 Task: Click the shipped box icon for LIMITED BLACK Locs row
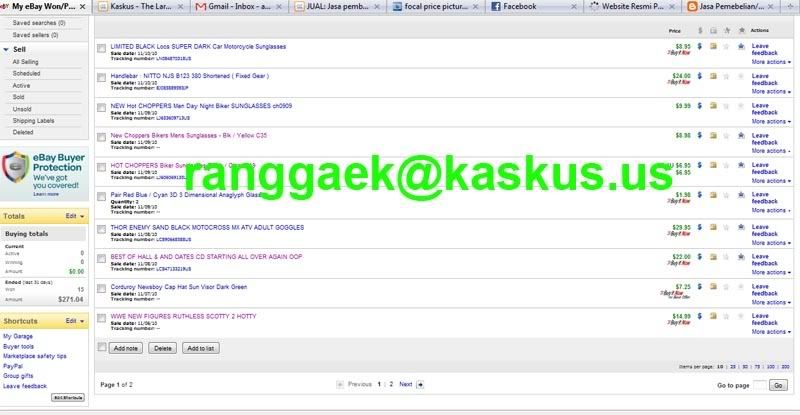coord(713,46)
